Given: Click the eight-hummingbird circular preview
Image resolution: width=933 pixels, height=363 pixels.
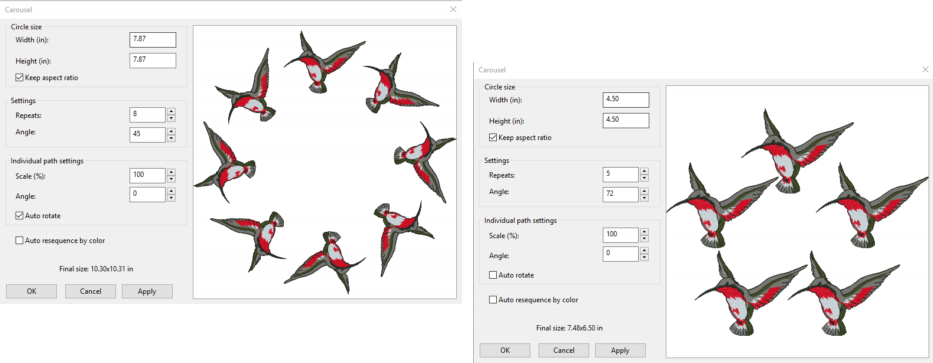Looking at the screenshot, I should 325,162.
